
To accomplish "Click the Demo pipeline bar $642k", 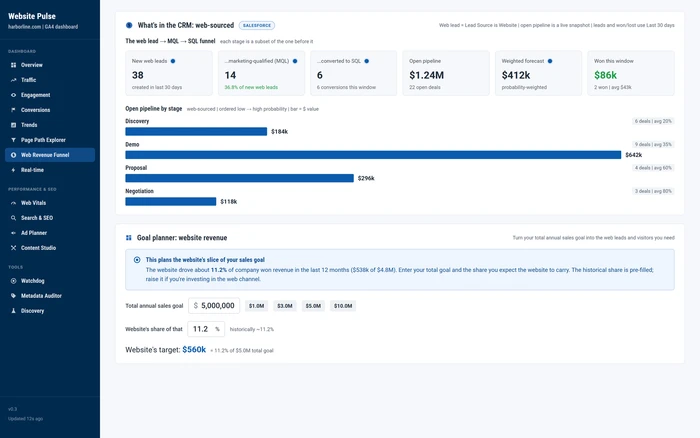I will click(x=373, y=155).
